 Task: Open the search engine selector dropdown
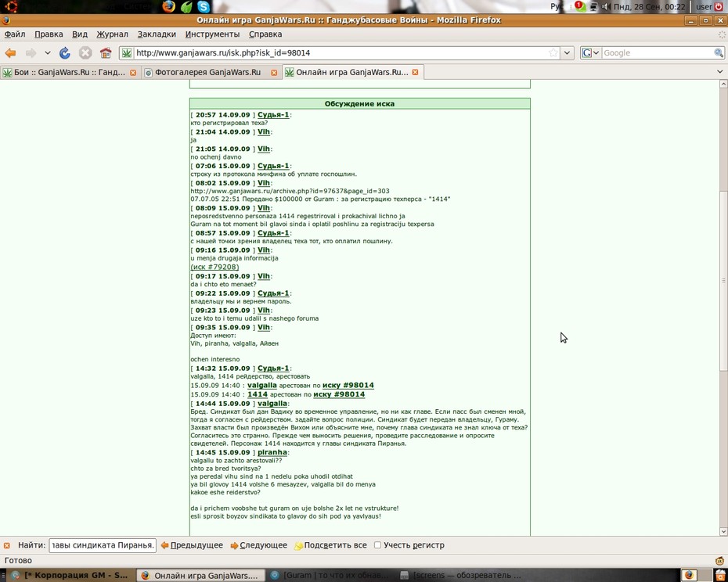[x=591, y=53]
